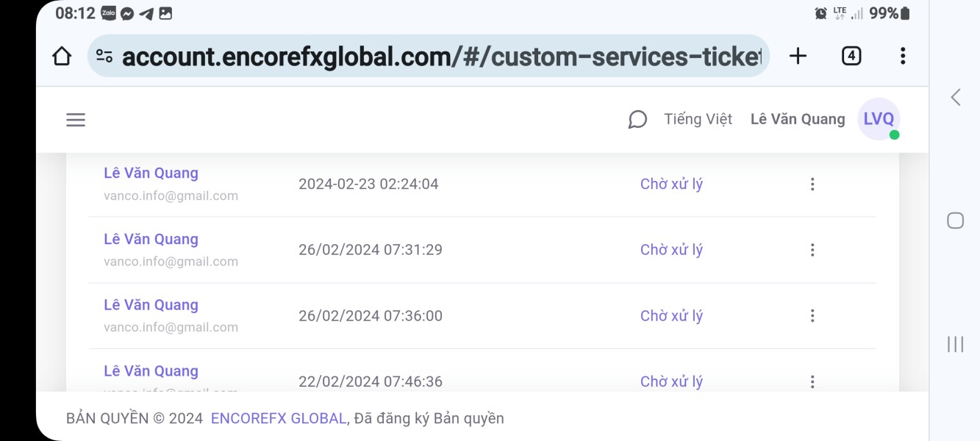
Task: Tap the Zalo notification icon in status bar
Action: click(108, 13)
